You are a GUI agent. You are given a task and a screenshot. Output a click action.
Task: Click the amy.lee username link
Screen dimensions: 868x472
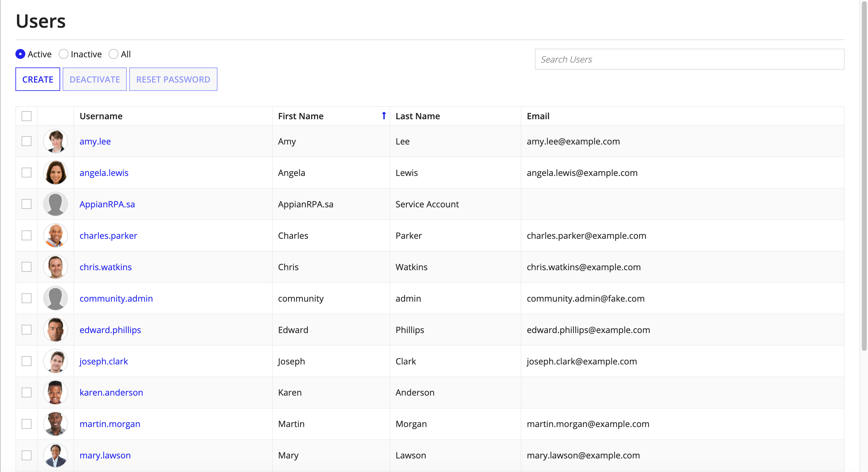[94, 141]
